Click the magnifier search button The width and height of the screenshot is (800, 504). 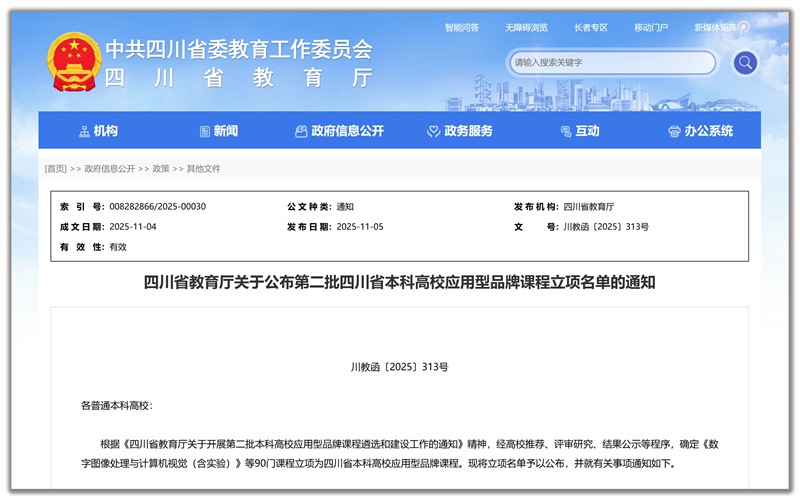(744, 63)
